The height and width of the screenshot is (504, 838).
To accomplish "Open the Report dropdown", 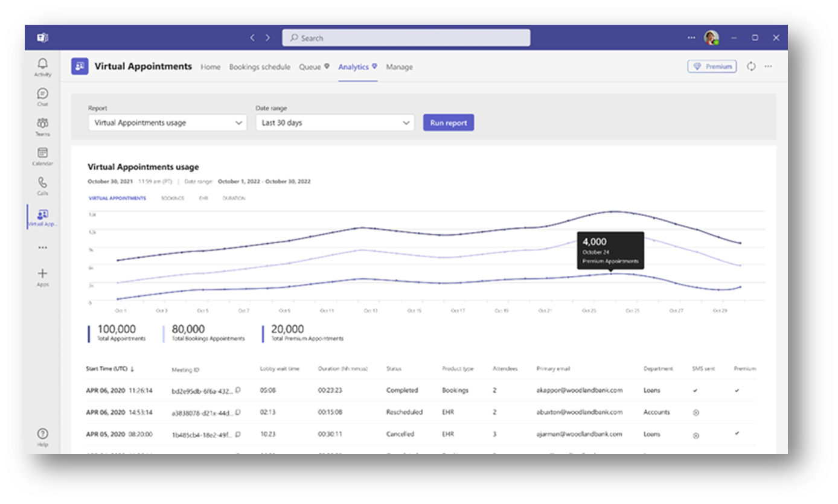I will [x=167, y=122].
